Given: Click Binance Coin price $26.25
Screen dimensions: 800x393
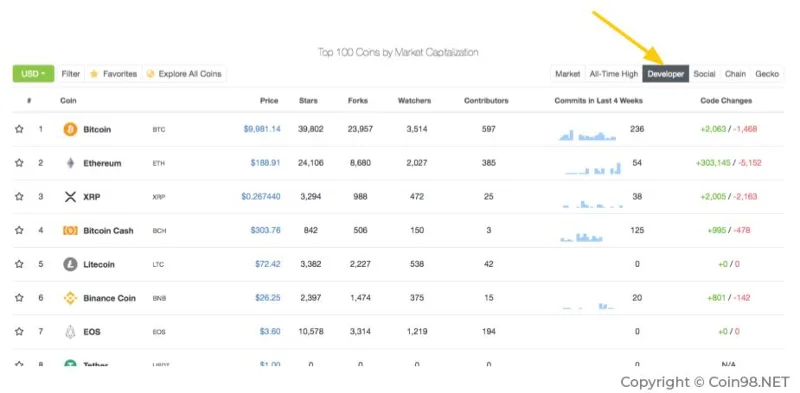Looking at the screenshot, I should tap(268, 298).
